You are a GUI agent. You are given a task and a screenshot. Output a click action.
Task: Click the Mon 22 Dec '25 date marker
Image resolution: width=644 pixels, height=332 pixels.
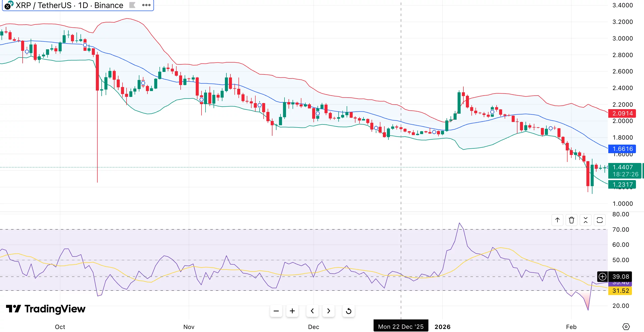click(x=400, y=326)
